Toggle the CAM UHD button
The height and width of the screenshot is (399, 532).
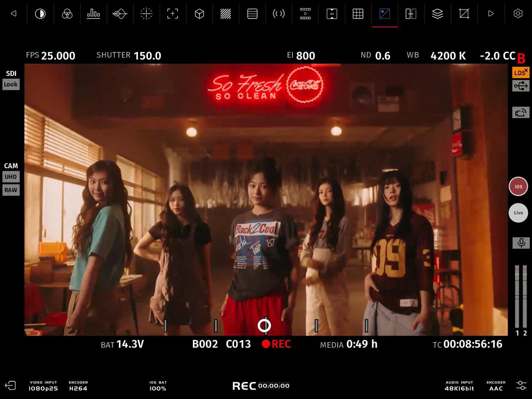pyautogui.click(x=11, y=177)
